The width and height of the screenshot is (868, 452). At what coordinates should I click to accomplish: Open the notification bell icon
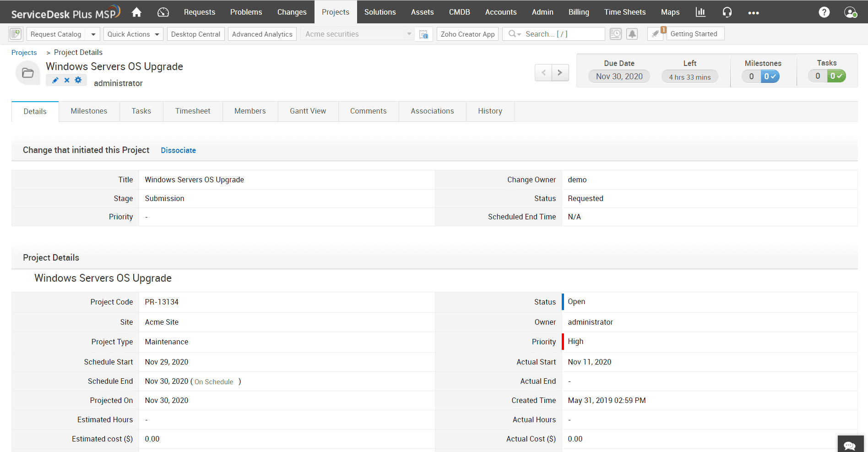632,34
